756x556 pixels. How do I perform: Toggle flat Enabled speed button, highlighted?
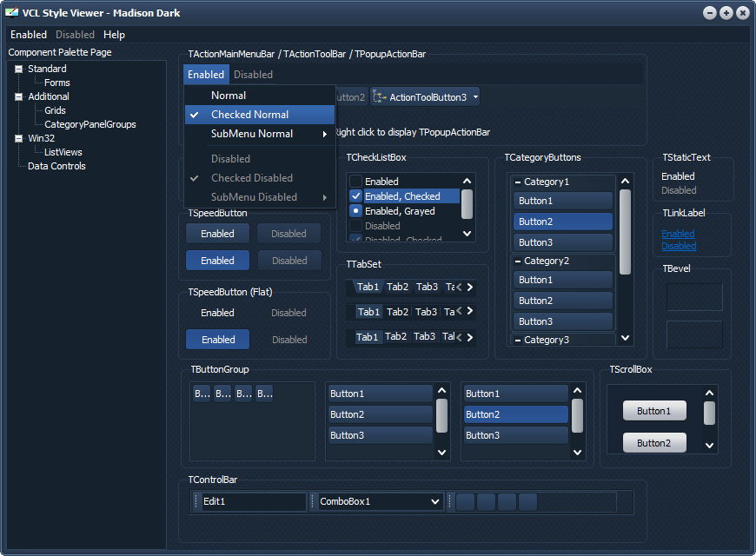[217, 340]
